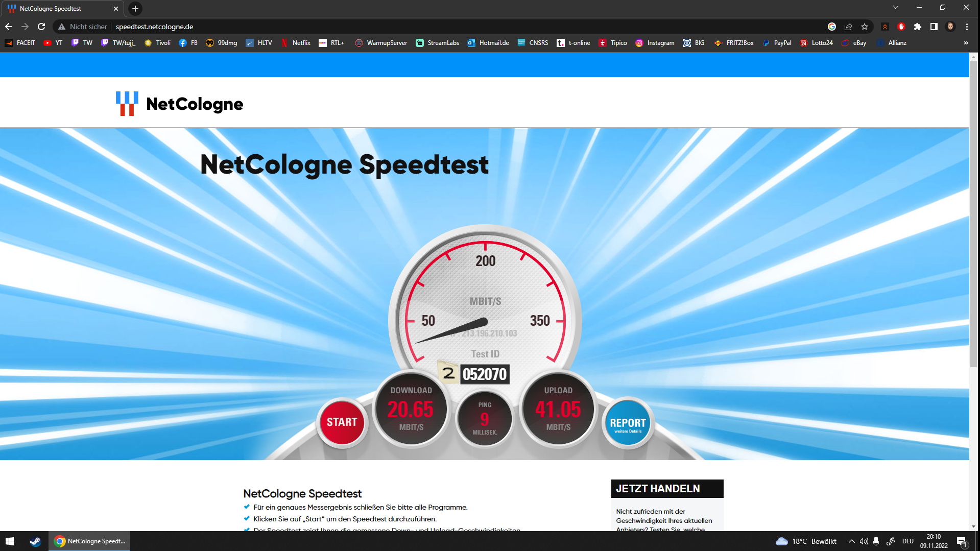Open the Tipico bookmark
980x551 pixels.
point(613,43)
